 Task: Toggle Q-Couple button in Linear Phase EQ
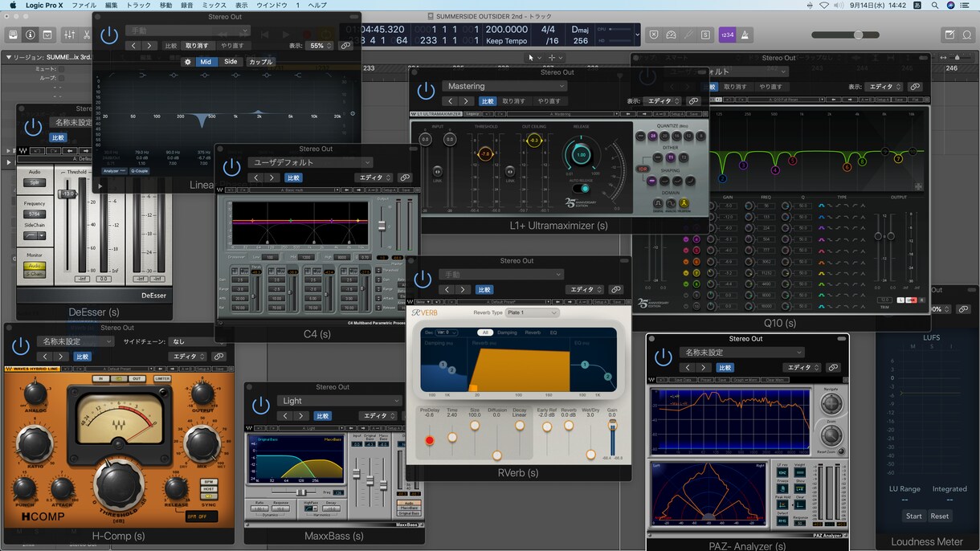pyautogui.click(x=139, y=171)
